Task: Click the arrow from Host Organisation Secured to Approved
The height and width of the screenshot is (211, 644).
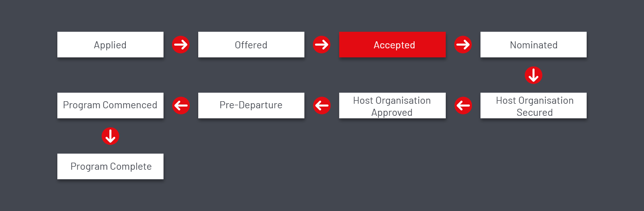Action: coord(463,105)
